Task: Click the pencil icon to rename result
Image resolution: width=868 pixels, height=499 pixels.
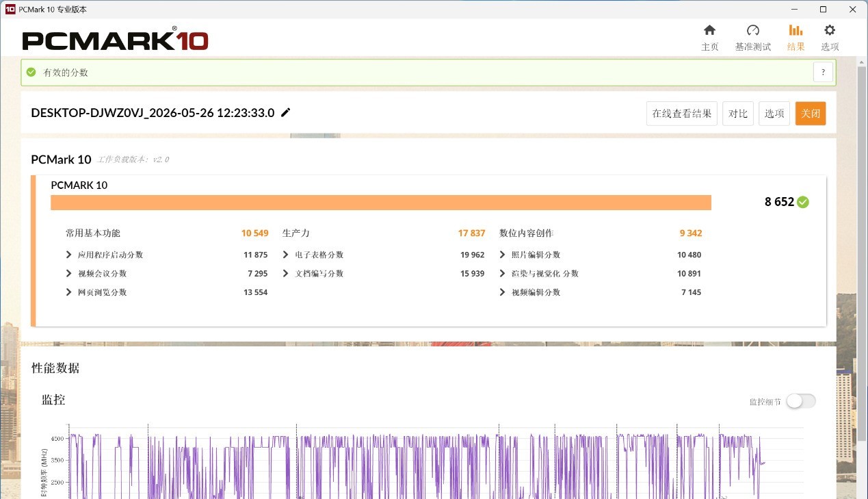Action: coord(286,113)
